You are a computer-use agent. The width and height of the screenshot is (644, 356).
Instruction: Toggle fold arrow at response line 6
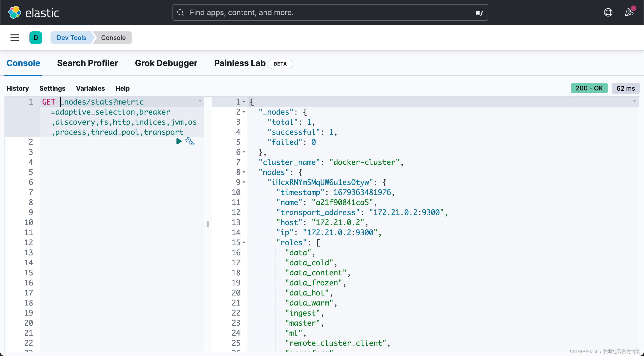pyautogui.click(x=244, y=152)
